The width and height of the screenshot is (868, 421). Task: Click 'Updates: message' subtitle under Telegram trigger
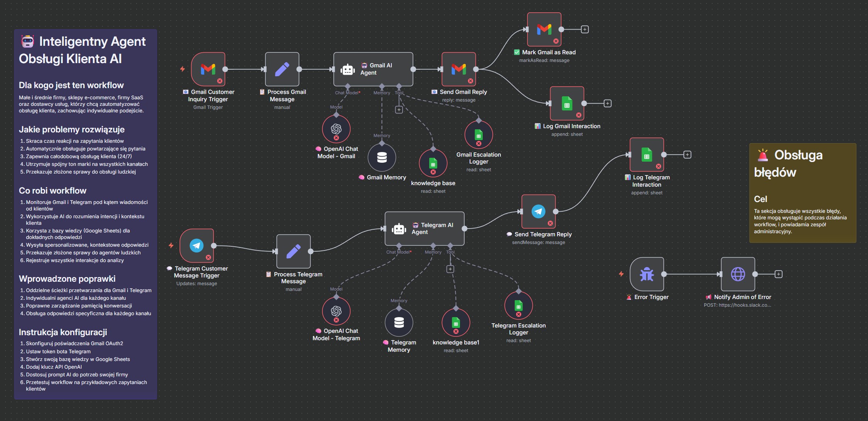[x=196, y=284]
